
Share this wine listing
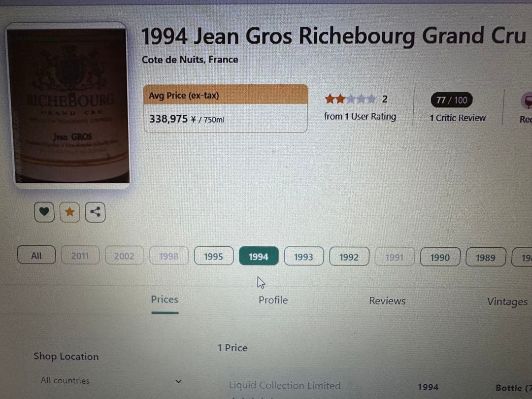tap(95, 212)
